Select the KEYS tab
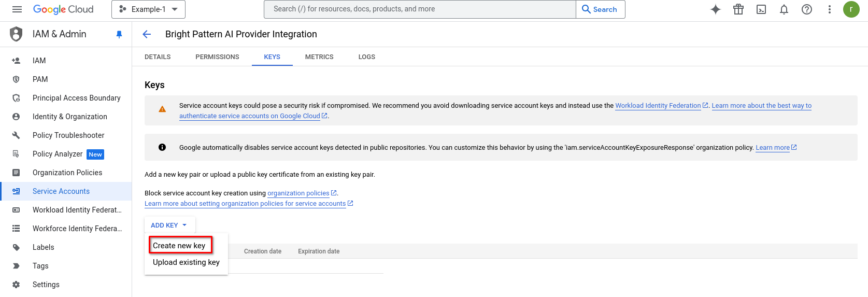Viewport: 868px width, 297px height. click(272, 57)
